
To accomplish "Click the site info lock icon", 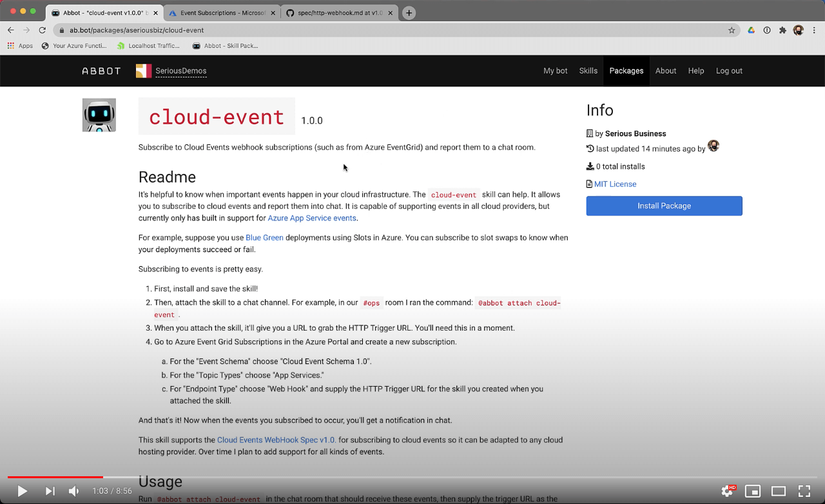I will [62, 30].
